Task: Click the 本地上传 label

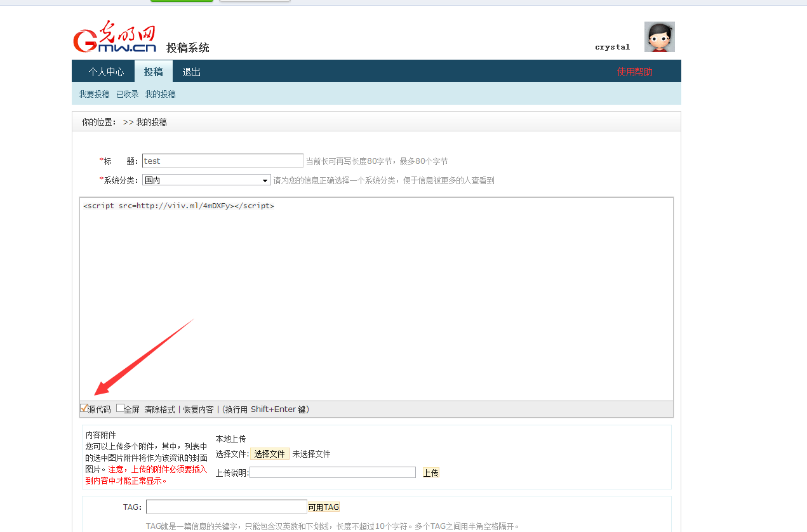Action: [x=231, y=439]
